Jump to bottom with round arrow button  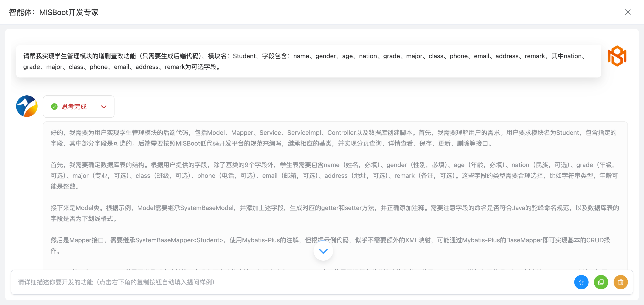click(x=323, y=251)
